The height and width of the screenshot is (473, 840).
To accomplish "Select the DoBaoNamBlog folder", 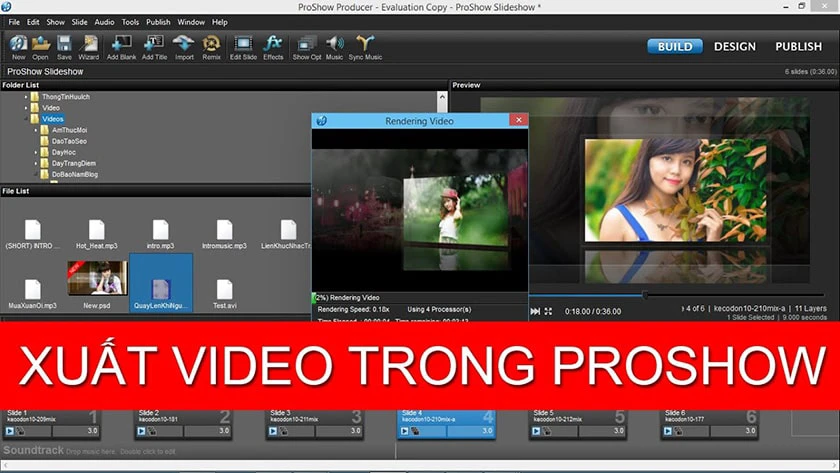I will [x=74, y=174].
